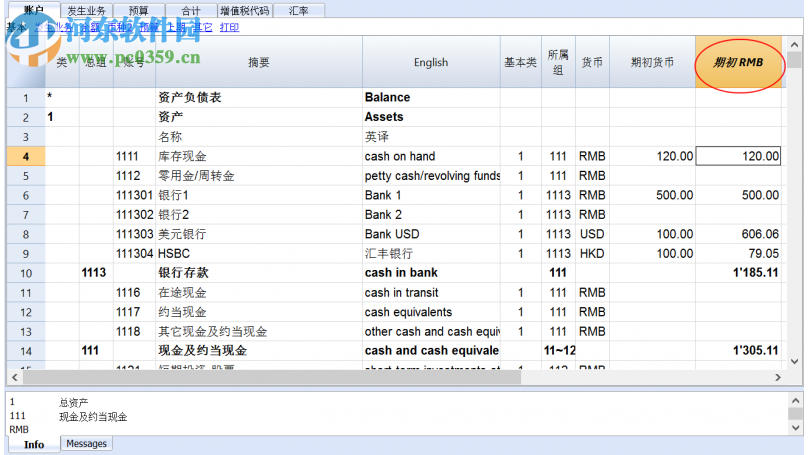Select row header number 1
Image resolution: width=808 pixels, height=455 pixels.
pos(26,98)
